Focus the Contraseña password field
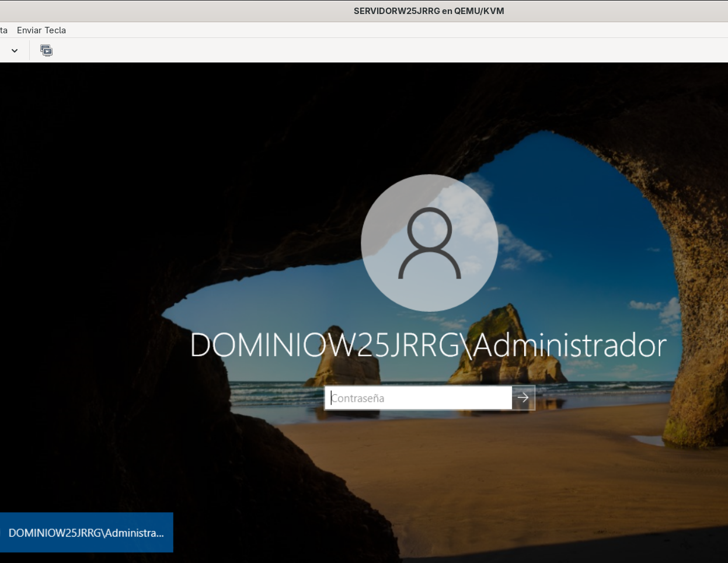Image resolution: width=728 pixels, height=563 pixels. (x=419, y=398)
